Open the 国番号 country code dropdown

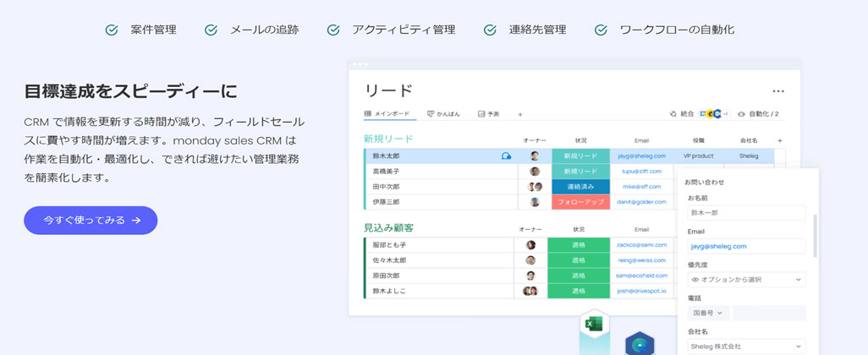coord(709,313)
